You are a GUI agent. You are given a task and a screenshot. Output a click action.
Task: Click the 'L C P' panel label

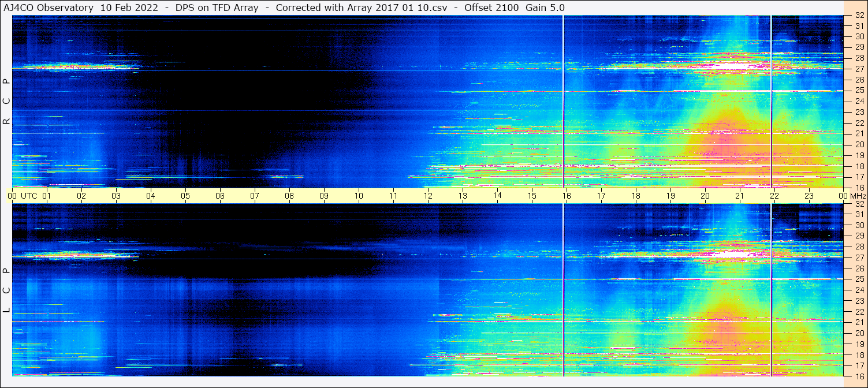7,290
